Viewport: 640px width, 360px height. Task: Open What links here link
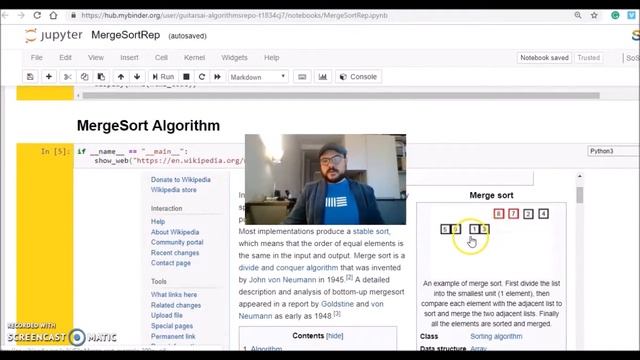tap(174, 295)
